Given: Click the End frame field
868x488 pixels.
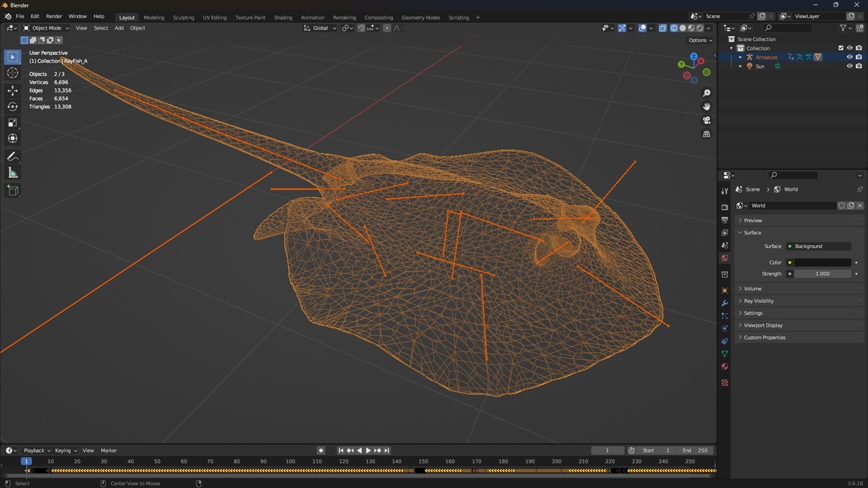Looking at the screenshot, I should 695,450.
